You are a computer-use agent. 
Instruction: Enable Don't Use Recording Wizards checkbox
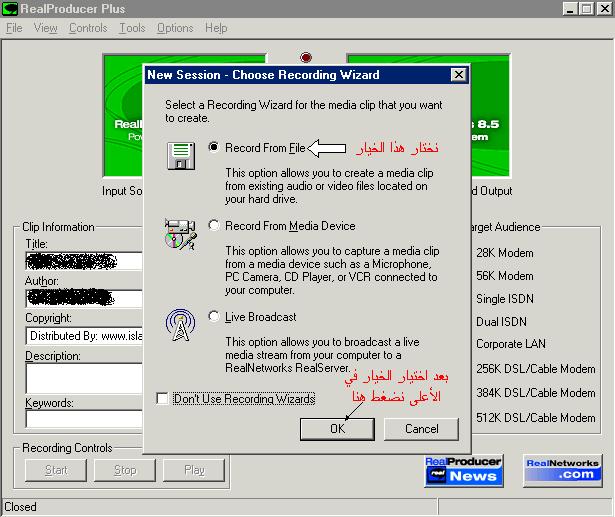click(162, 399)
